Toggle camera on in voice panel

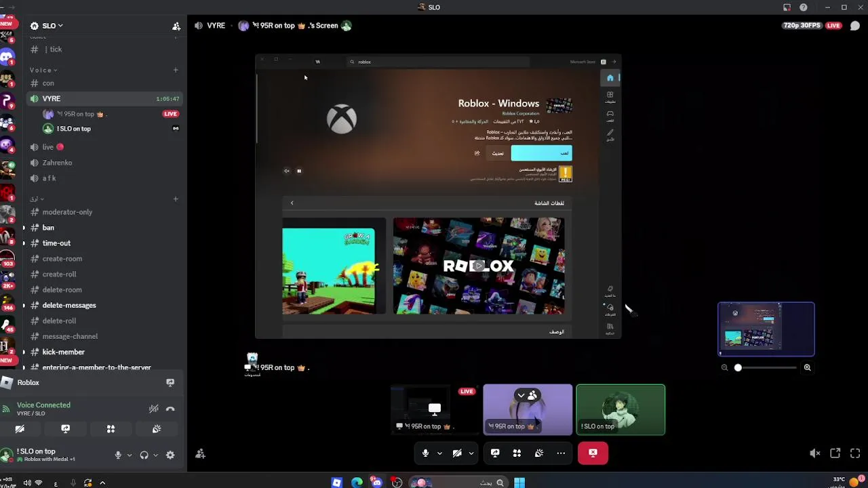[20, 429]
